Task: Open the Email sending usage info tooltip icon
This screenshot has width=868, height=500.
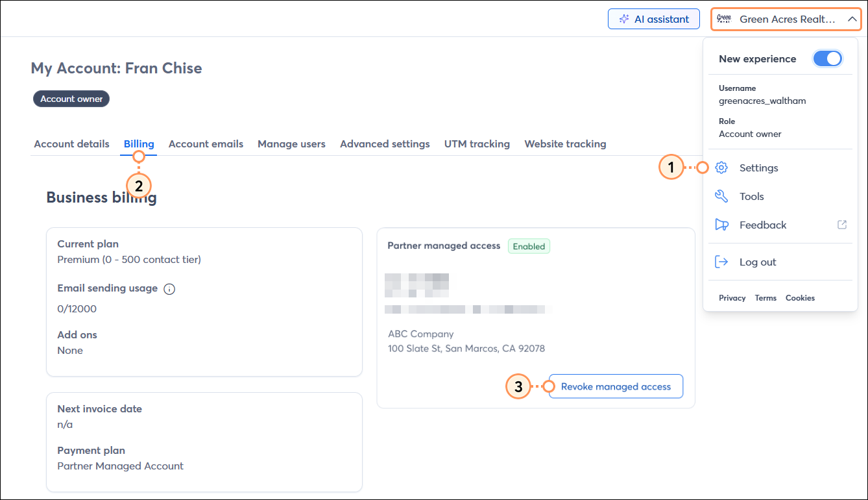Action: coord(169,288)
